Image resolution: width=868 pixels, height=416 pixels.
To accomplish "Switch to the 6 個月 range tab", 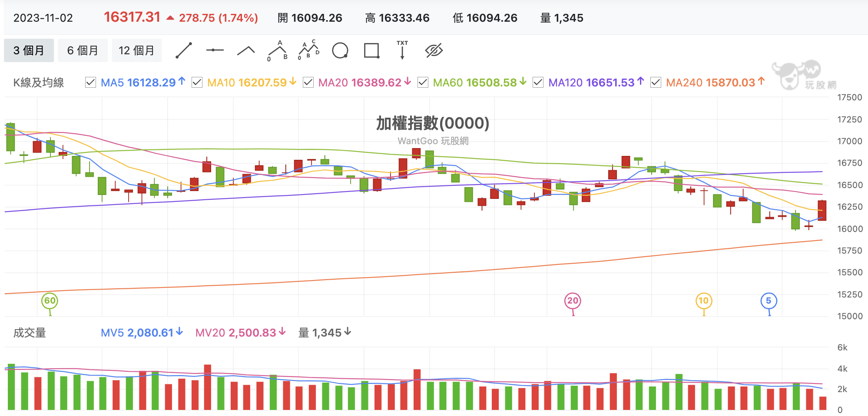I will pyautogui.click(x=83, y=50).
